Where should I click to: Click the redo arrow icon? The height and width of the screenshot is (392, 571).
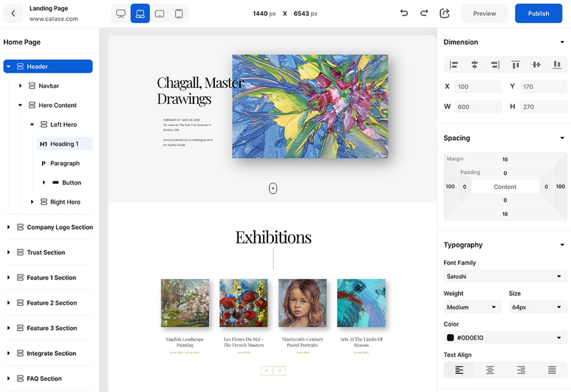coord(424,13)
